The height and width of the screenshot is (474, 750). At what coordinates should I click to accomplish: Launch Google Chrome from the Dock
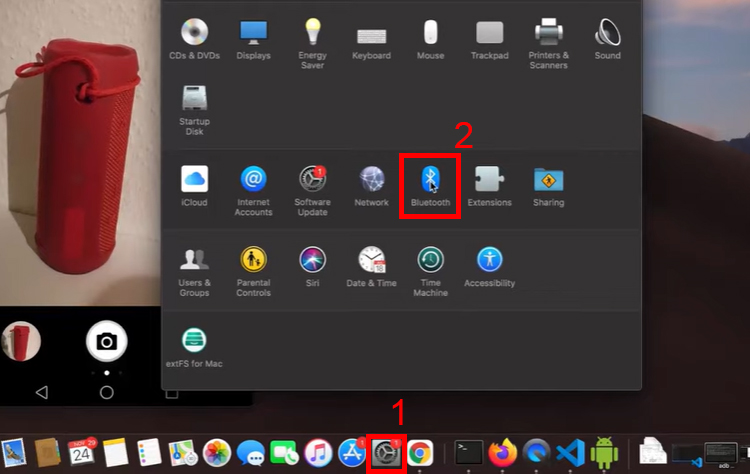(x=420, y=454)
